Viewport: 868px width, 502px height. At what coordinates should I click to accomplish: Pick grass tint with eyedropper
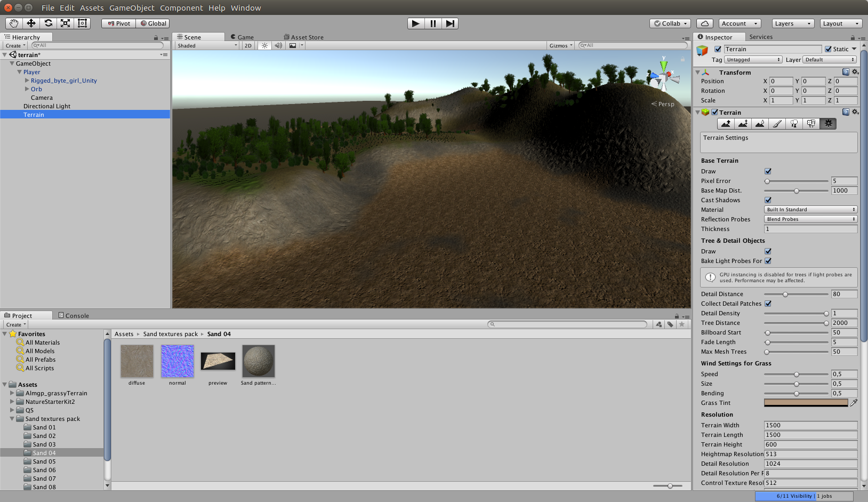click(854, 403)
